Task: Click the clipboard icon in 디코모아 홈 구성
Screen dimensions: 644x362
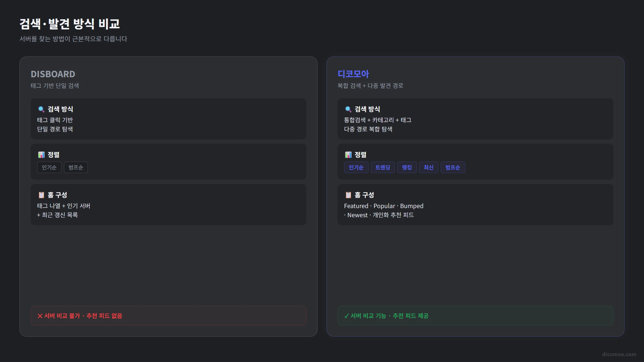Action: [x=348, y=195]
